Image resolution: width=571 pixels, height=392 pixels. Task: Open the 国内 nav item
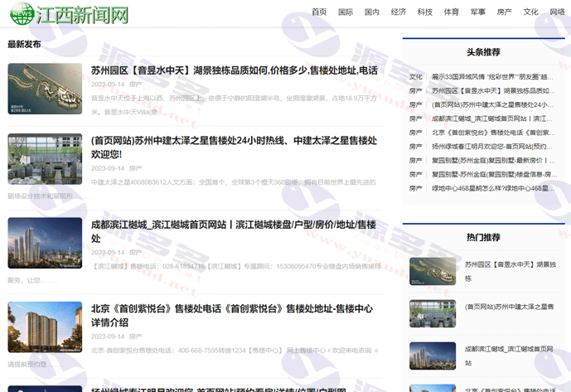(x=372, y=12)
